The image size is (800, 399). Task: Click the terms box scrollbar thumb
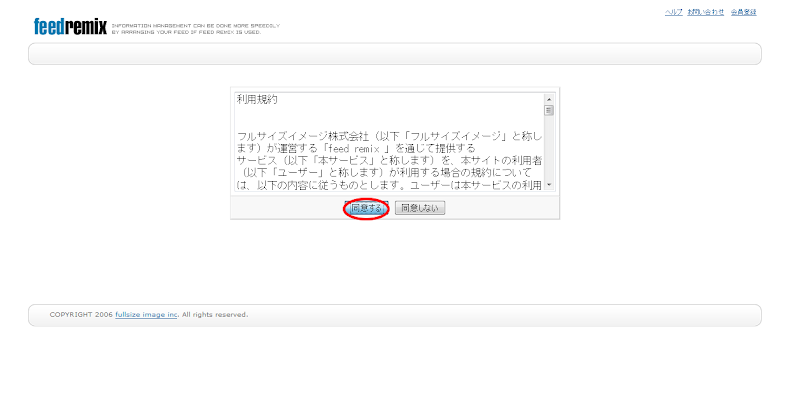(x=549, y=110)
